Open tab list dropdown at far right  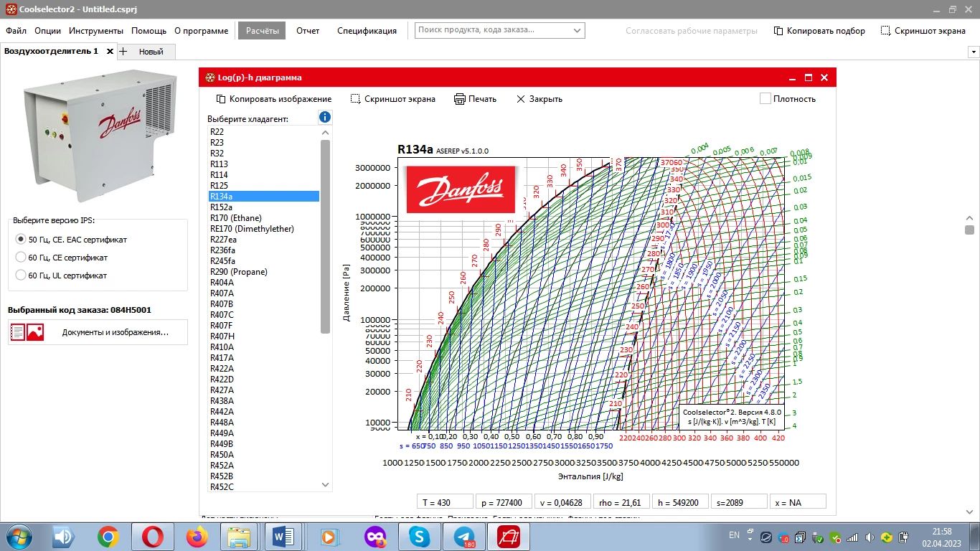point(974,52)
